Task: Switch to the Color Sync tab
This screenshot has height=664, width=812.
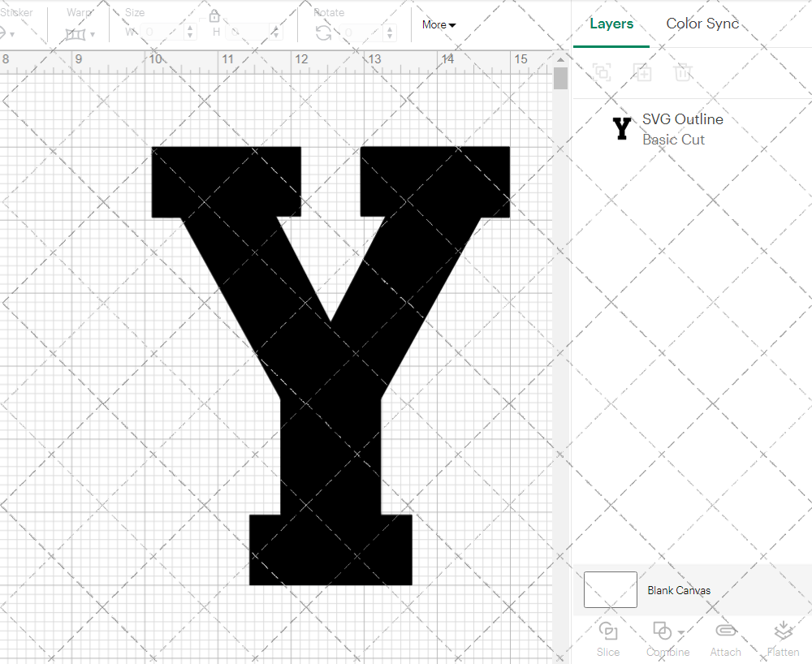Action: tap(702, 24)
